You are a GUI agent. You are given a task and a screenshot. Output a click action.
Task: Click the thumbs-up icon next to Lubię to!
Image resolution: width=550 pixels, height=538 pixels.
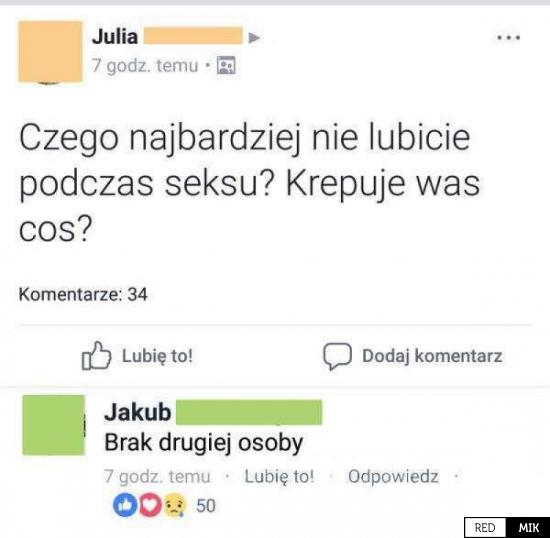[x=96, y=356]
